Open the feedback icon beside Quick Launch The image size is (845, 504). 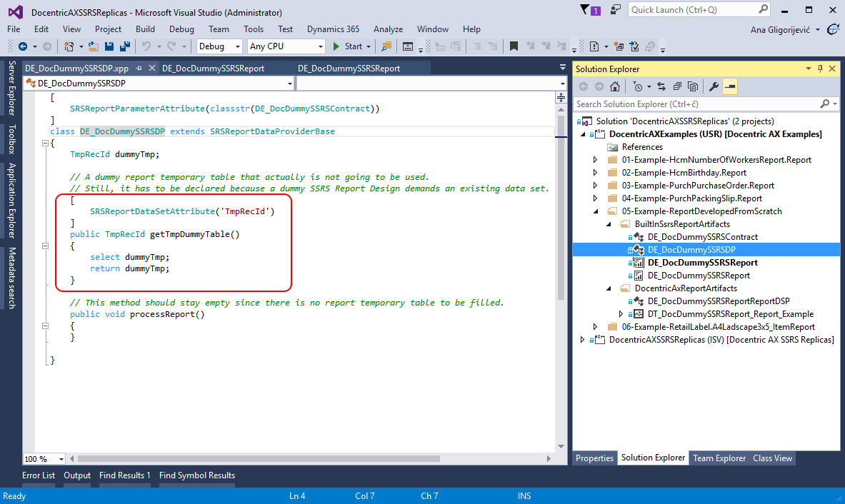[x=615, y=10]
